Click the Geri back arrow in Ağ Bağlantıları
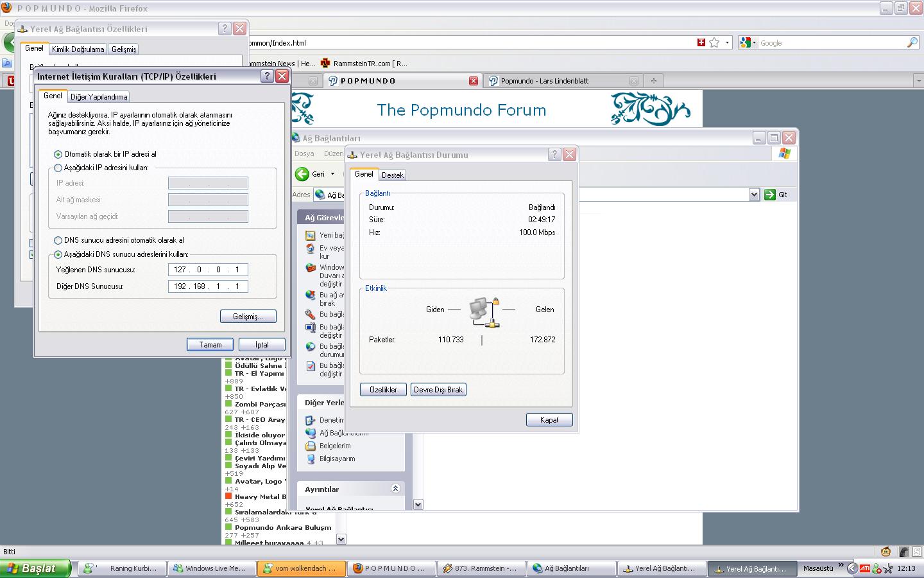 click(302, 174)
